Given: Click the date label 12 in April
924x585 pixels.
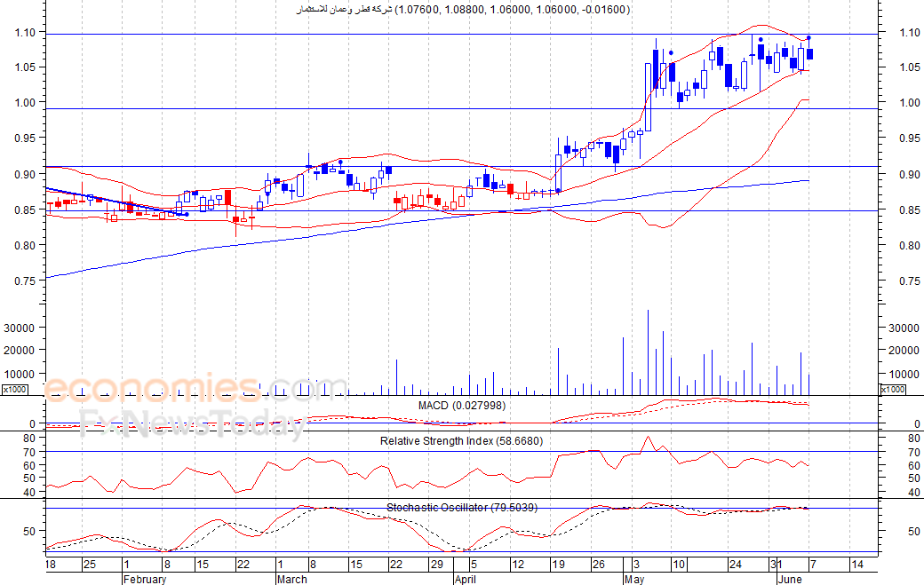Looking at the screenshot, I should click(517, 565).
